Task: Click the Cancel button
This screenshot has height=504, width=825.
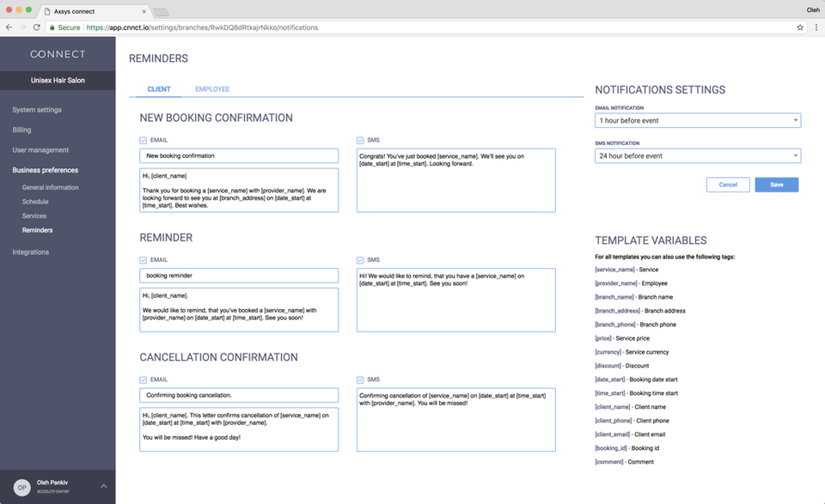Action: click(x=728, y=185)
